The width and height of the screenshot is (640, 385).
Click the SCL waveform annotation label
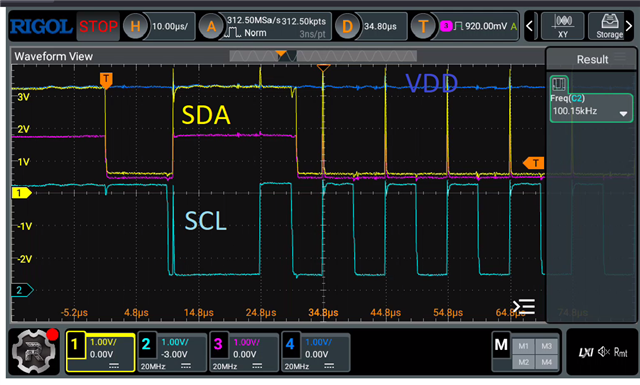[x=205, y=221]
